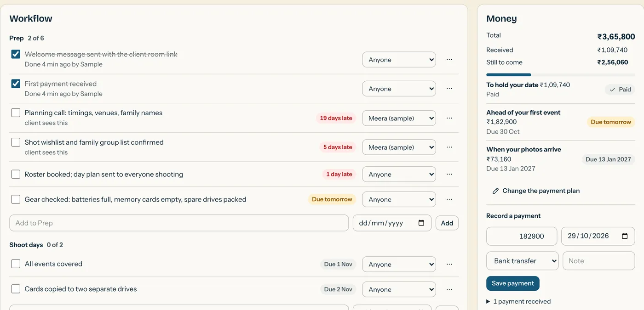The image size is (644, 310).
Task: Click the payment amount field showing 182900
Action: 522,236
